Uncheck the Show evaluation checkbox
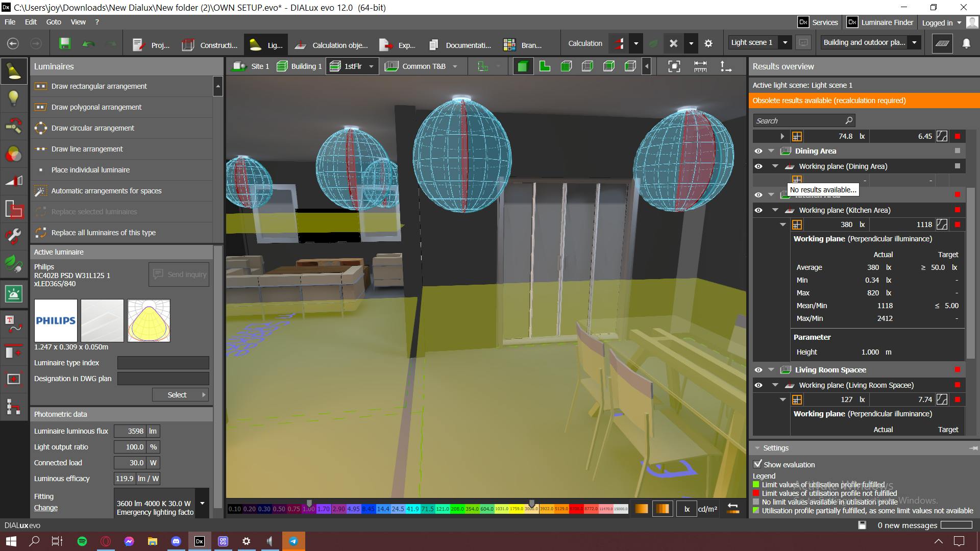Viewport: 980px width, 551px height. pyautogui.click(x=758, y=464)
